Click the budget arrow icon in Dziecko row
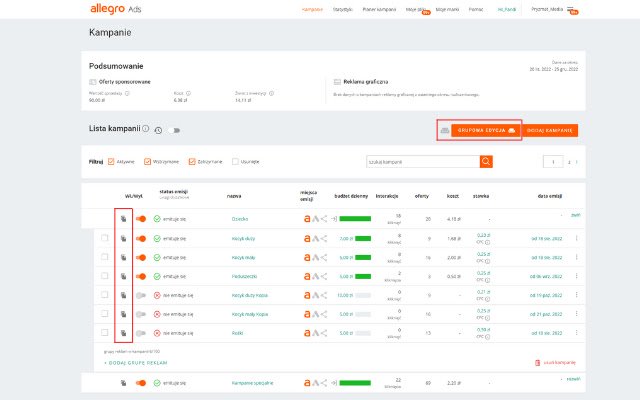The height and width of the screenshot is (400, 640). pyautogui.click(x=334, y=219)
